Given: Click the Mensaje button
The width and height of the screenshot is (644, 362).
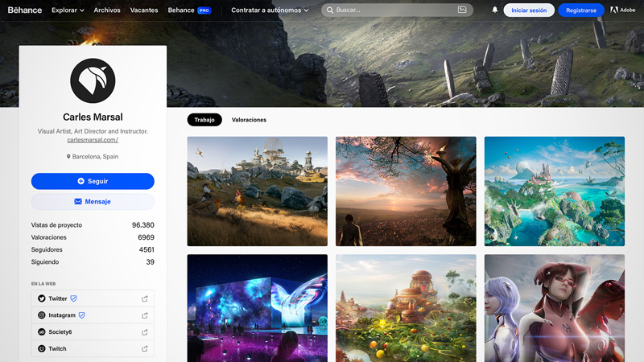Looking at the screenshot, I should click(x=93, y=202).
